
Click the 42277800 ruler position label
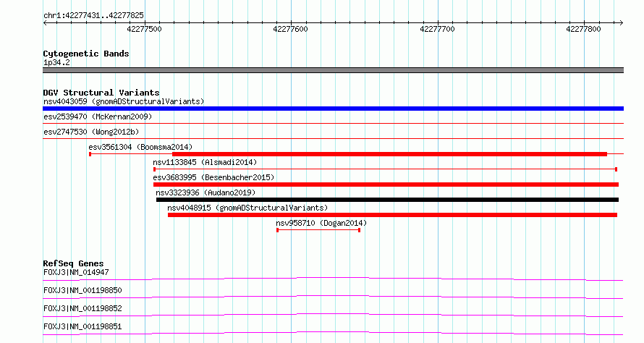tap(583, 29)
